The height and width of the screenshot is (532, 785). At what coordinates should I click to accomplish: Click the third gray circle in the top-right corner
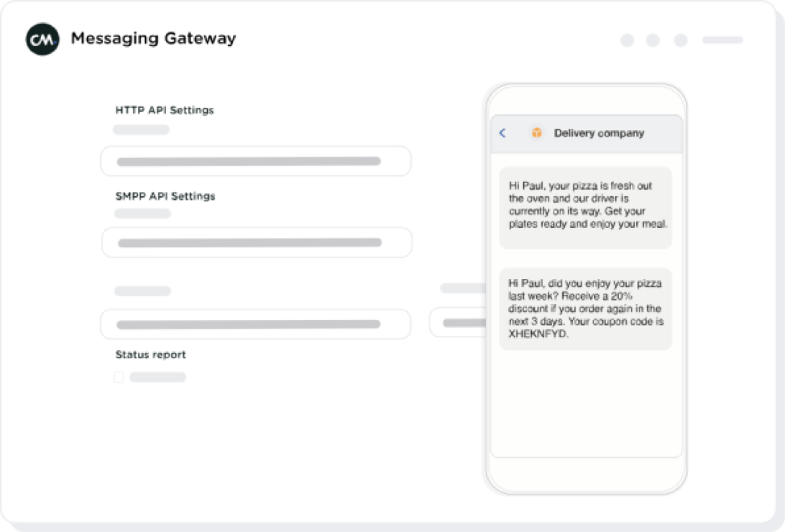tap(680, 40)
